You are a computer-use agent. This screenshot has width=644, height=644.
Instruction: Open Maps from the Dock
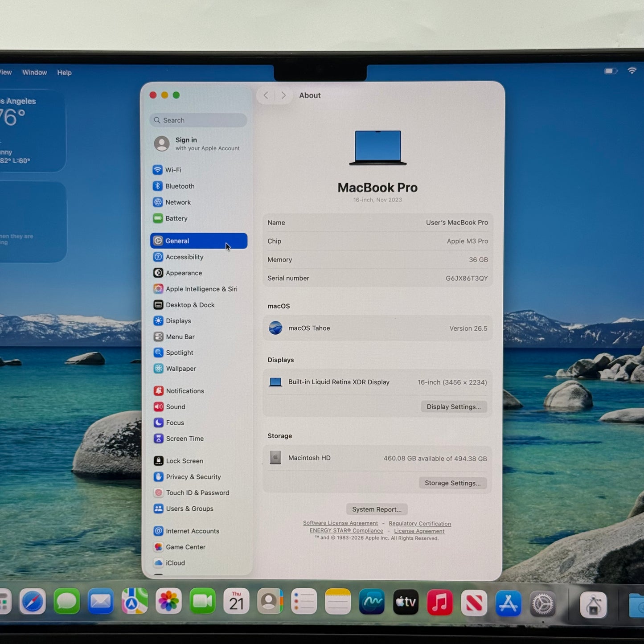click(135, 601)
